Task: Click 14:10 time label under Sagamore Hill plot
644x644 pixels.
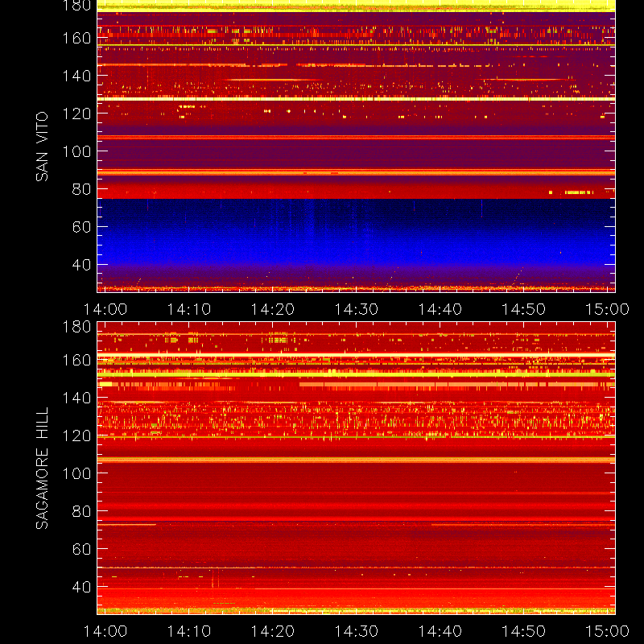Action: 189,631
